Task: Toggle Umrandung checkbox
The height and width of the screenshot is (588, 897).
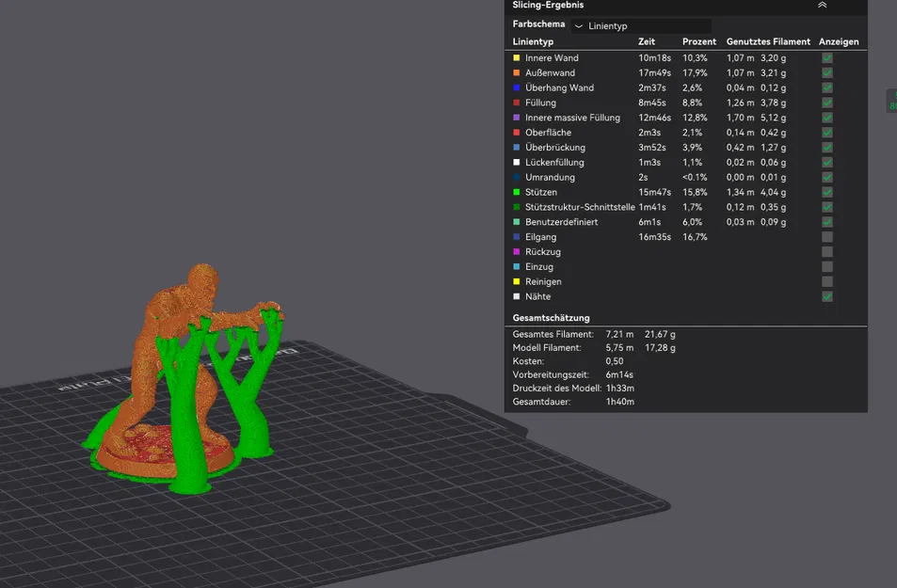Action: click(x=827, y=177)
